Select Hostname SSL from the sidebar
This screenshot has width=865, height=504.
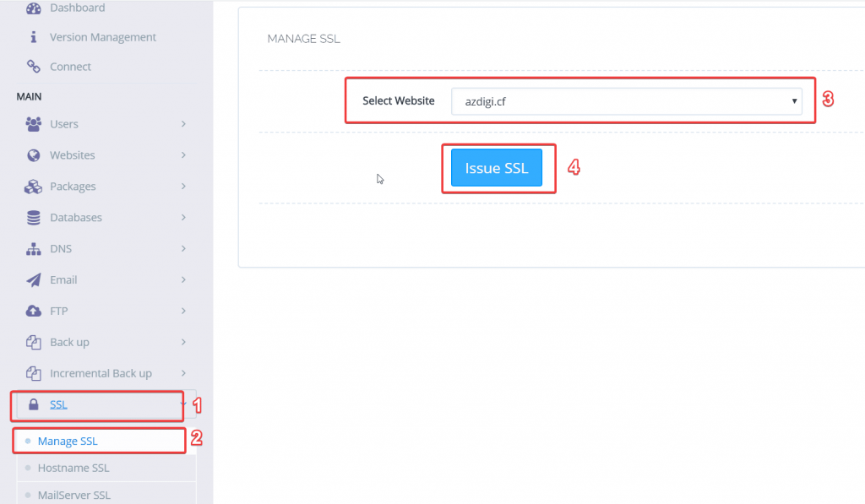coord(76,468)
